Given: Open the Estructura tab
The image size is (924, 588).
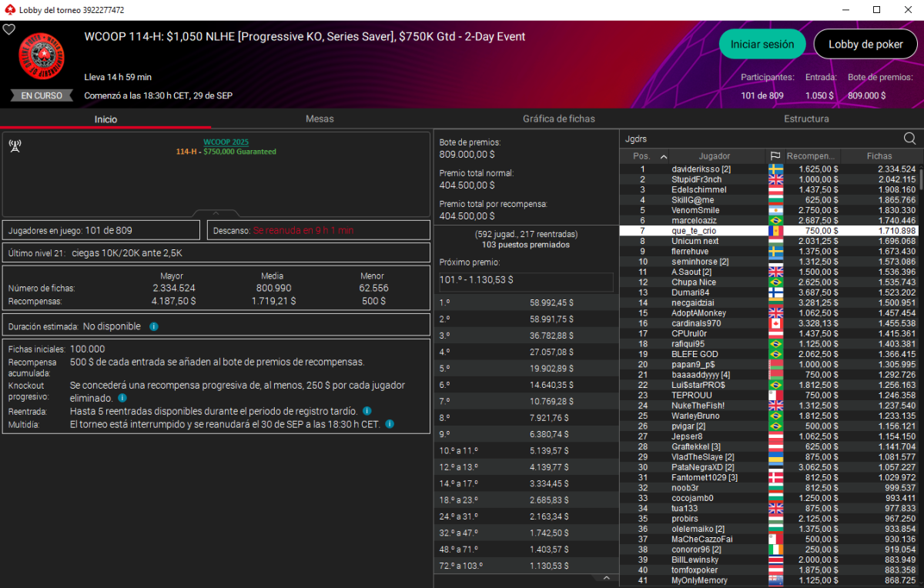Looking at the screenshot, I should (x=806, y=119).
